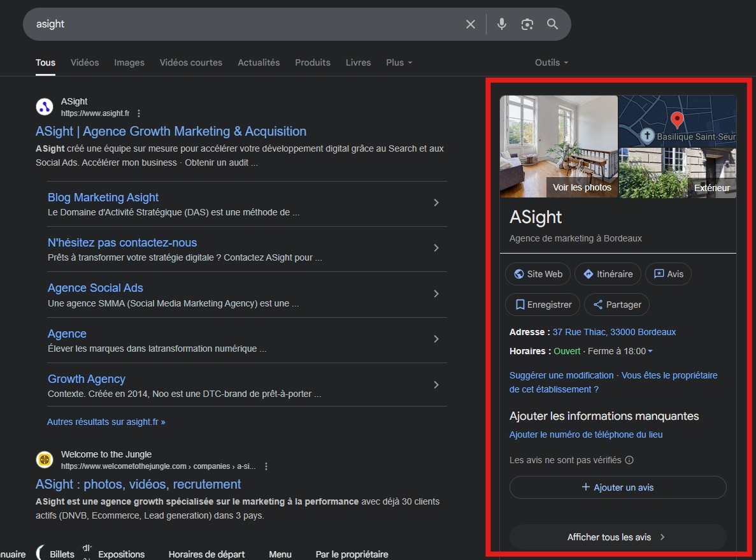Open the Actualités tab
Image resolution: width=756 pixels, height=560 pixels.
click(x=259, y=62)
